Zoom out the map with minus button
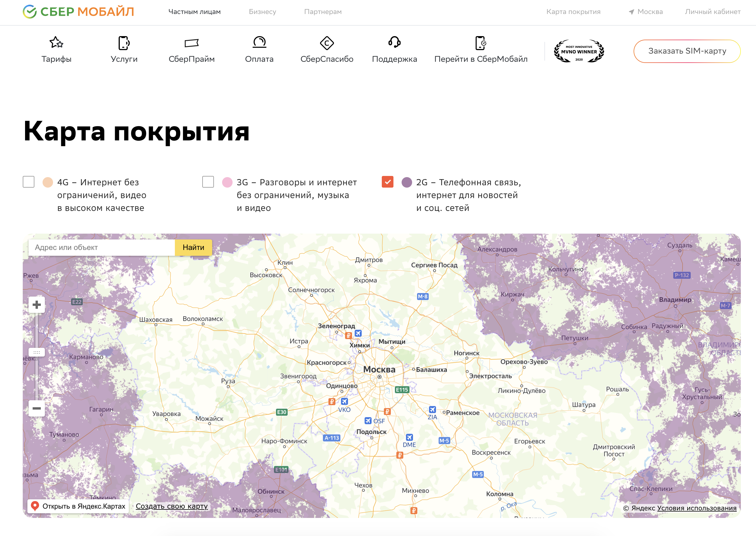The width and height of the screenshot is (756, 536). pyautogui.click(x=37, y=408)
